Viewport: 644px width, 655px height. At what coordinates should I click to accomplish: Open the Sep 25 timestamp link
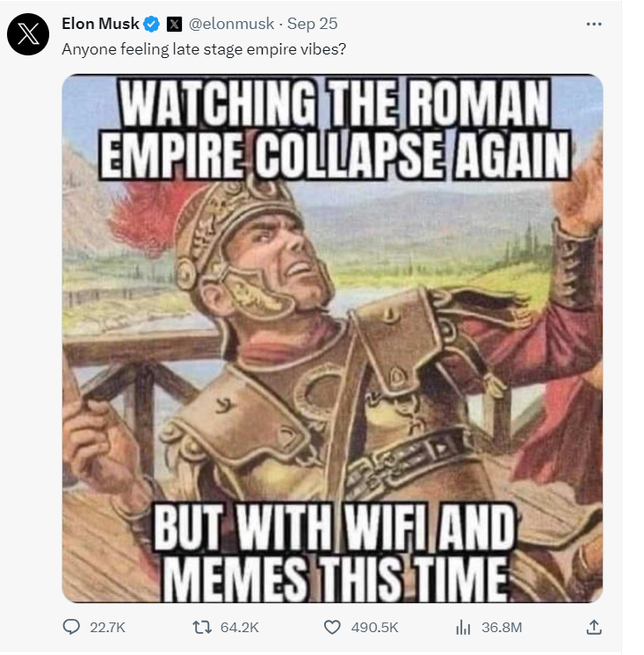click(312, 24)
